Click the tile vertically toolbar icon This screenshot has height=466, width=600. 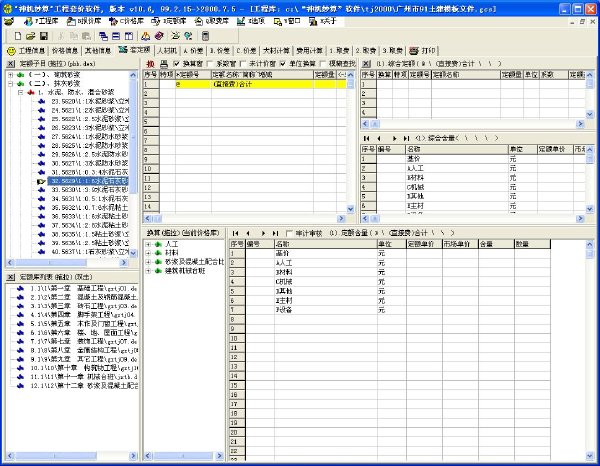tap(129, 36)
